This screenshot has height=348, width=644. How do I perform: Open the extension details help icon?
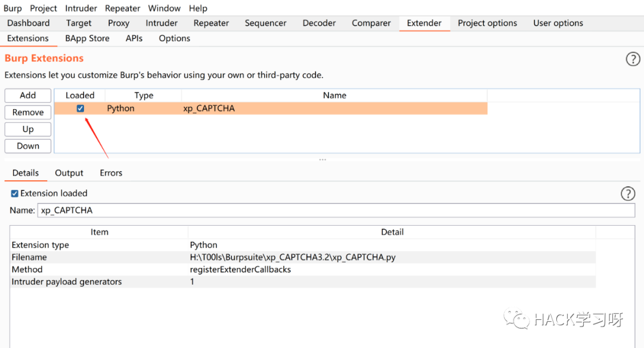point(627,193)
